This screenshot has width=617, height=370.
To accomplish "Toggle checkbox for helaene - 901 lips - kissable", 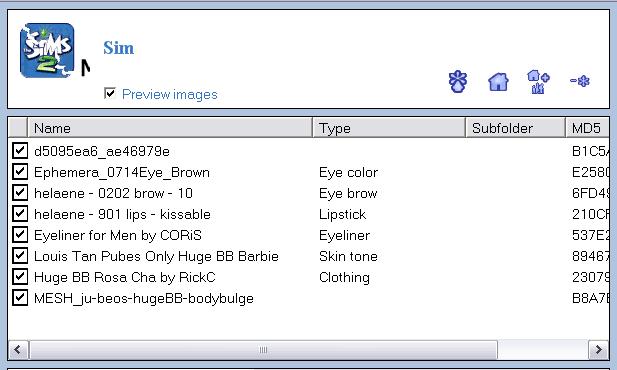I will (x=20, y=214).
